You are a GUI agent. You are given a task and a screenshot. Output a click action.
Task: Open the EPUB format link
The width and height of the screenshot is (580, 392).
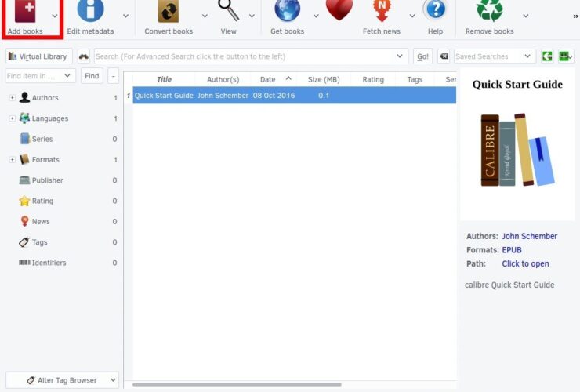pyautogui.click(x=512, y=250)
